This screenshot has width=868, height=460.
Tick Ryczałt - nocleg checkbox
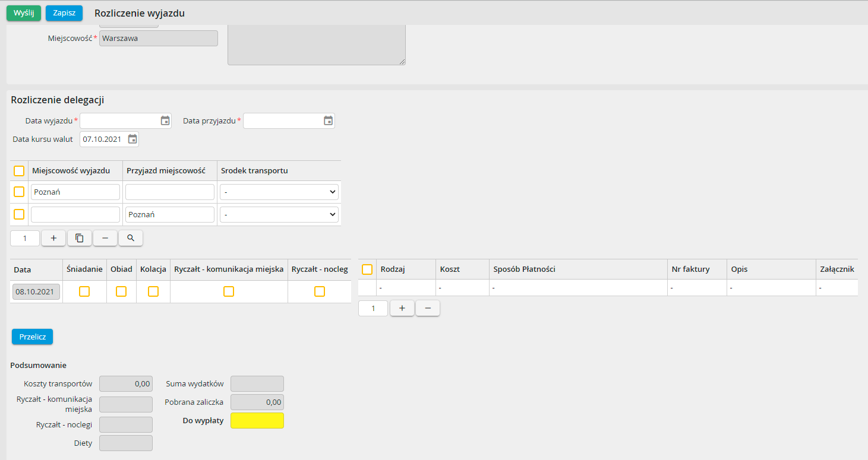pyautogui.click(x=320, y=291)
